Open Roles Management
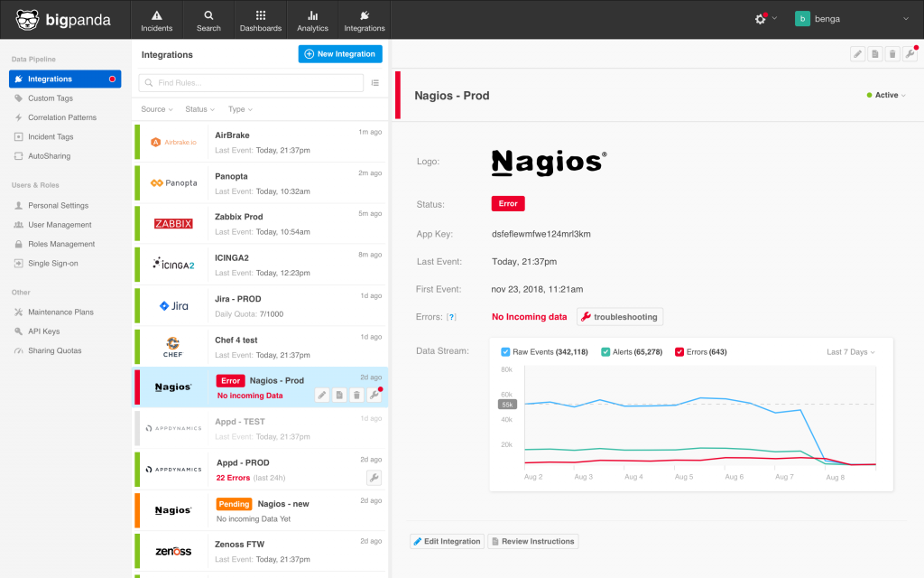 61,244
